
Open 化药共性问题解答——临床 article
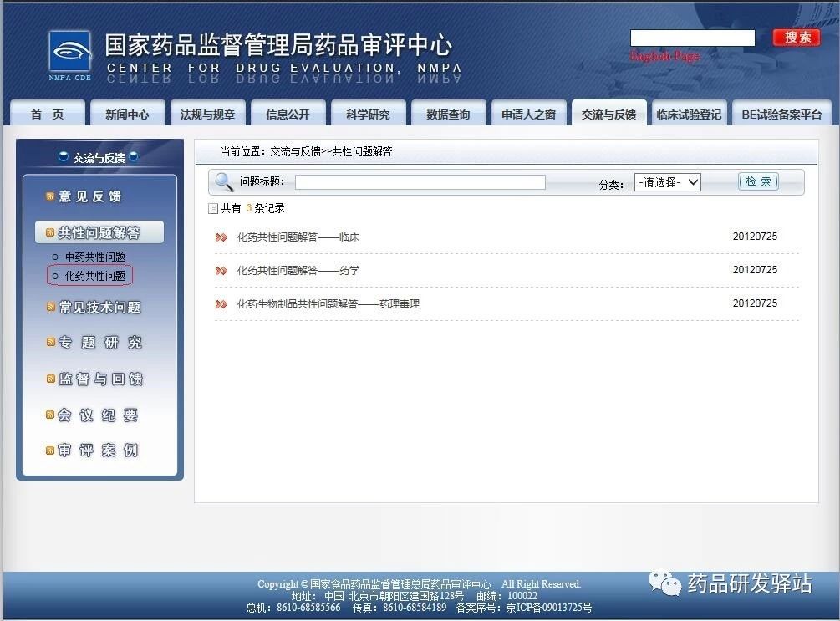click(298, 237)
